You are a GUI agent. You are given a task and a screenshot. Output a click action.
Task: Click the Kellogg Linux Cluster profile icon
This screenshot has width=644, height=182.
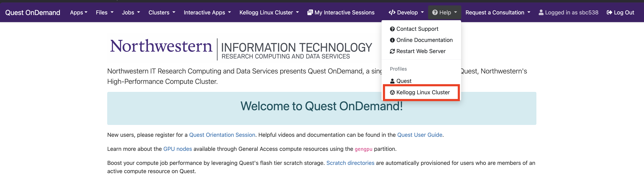(392, 93)
